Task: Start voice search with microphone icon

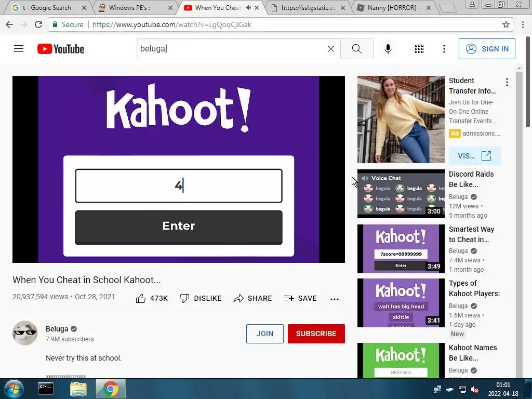Action: [x=388, y=49]
